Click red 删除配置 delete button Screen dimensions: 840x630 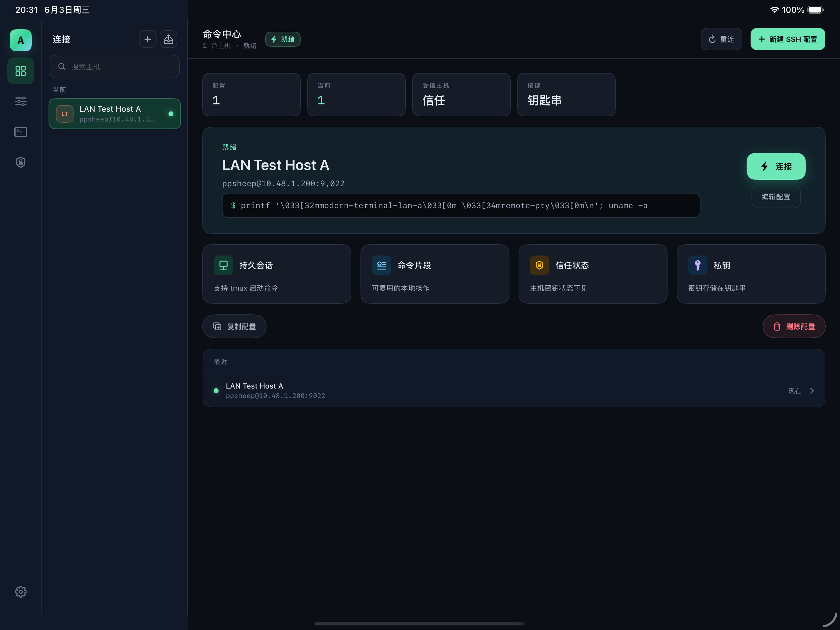tap(794, 327)
